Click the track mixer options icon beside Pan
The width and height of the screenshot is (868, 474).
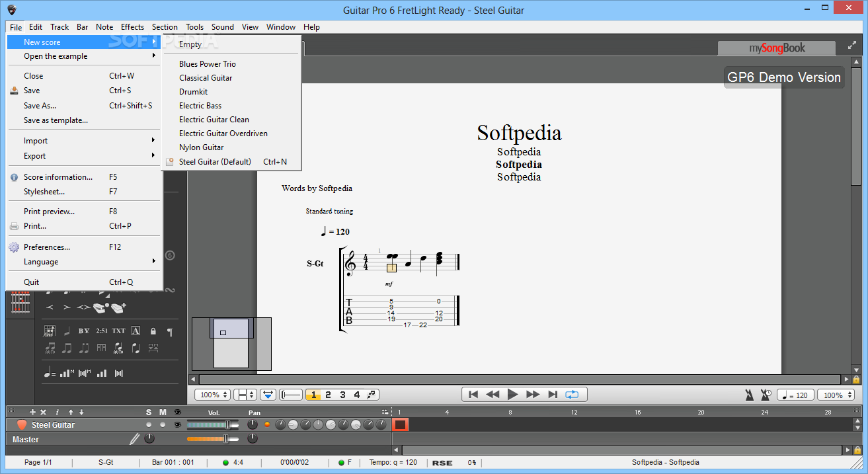[385, 413]
